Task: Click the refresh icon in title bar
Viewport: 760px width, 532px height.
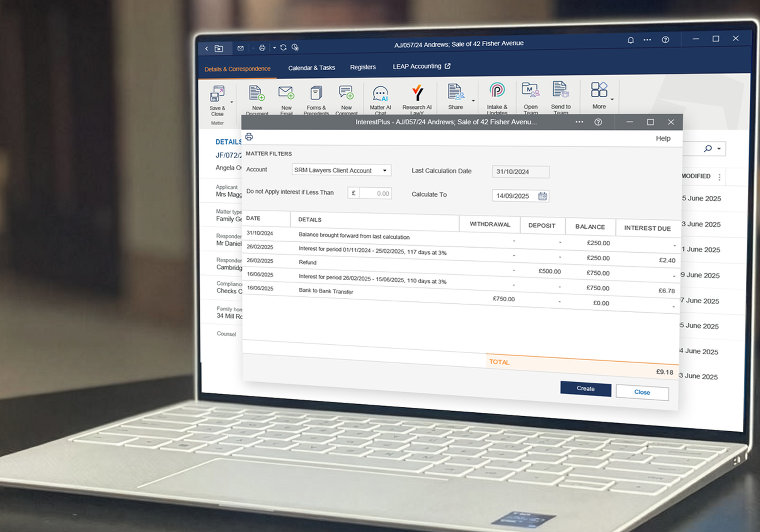Action: pyautogui.click(x=283, y=48)
